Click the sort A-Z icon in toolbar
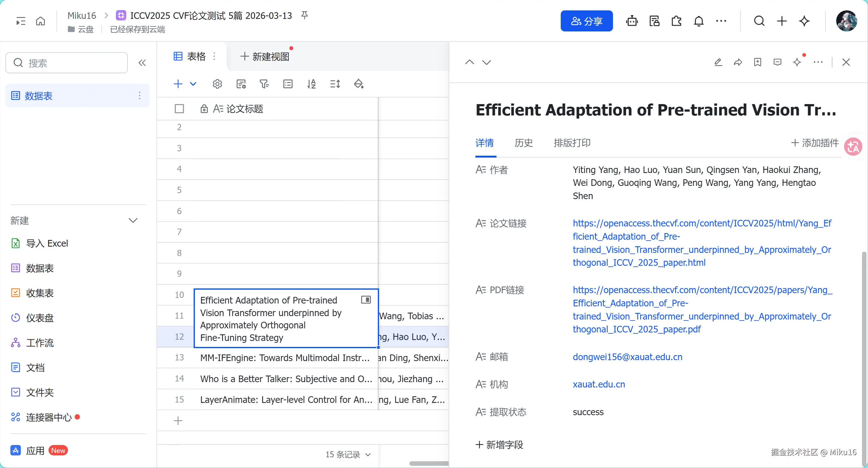The width and height of the screenshot is (868, 468). tap(311, 84)
